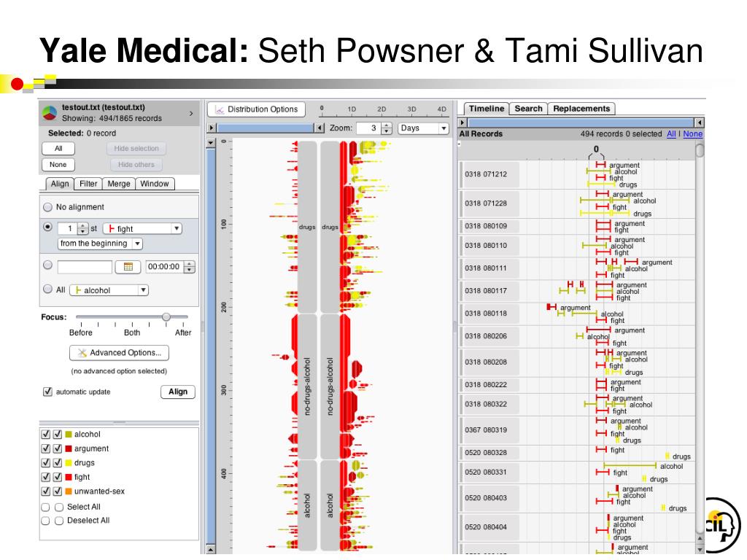Toggle the automatic update checkbox
Image resolution: width=747 pixels, height=560 pixels.
click(x=47, y=392)
